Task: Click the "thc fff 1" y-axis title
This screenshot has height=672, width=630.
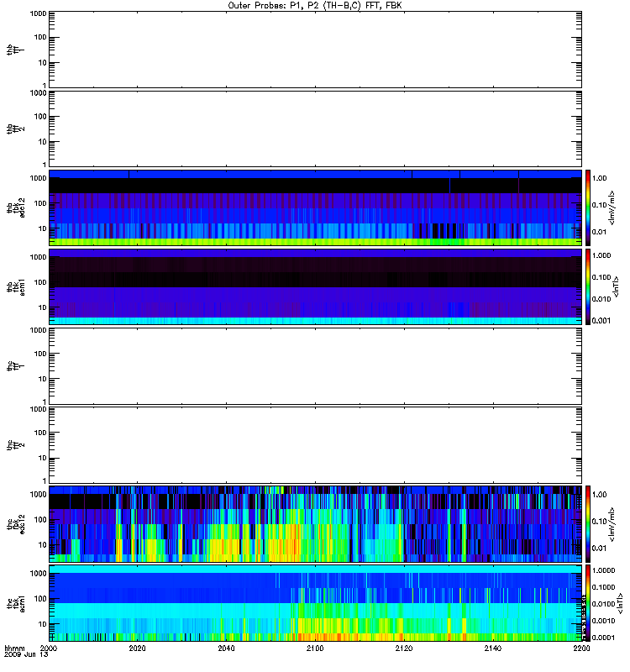Action: 15,366
